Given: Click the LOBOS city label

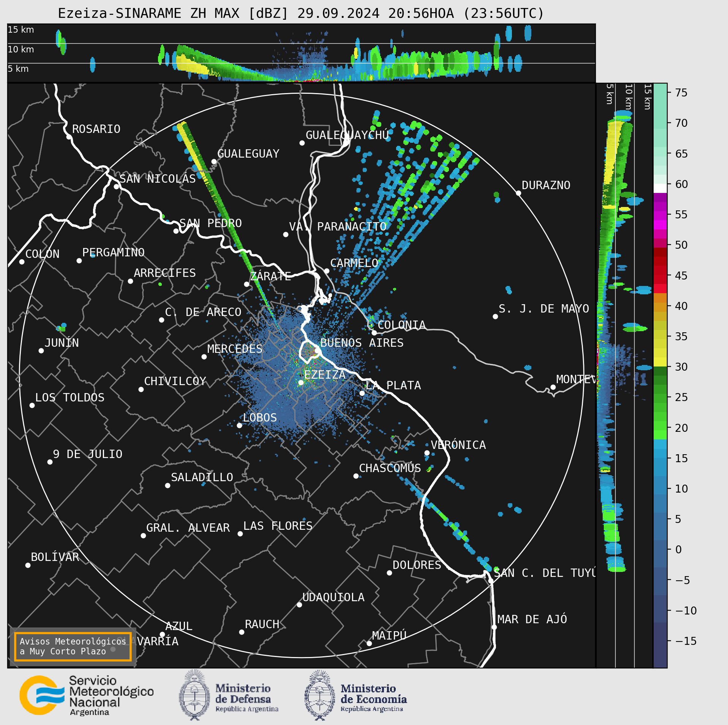Looking at the screenshot, I should tap(260, 417).
